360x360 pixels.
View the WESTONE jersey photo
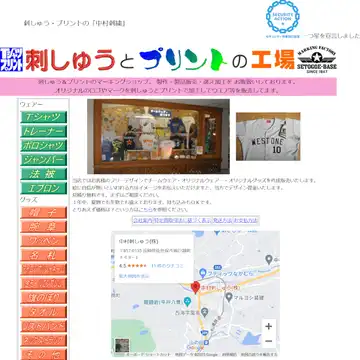click(268, 136)
